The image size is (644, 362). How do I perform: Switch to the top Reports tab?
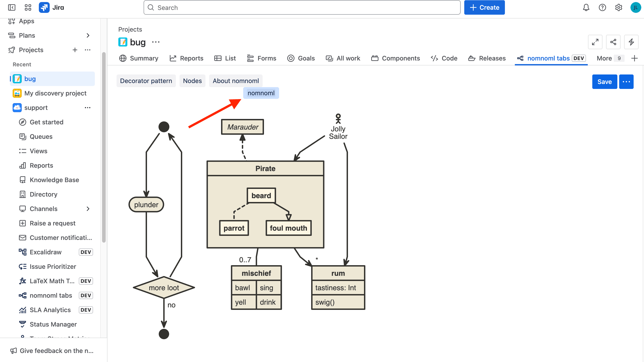click(x=187, y=58)
